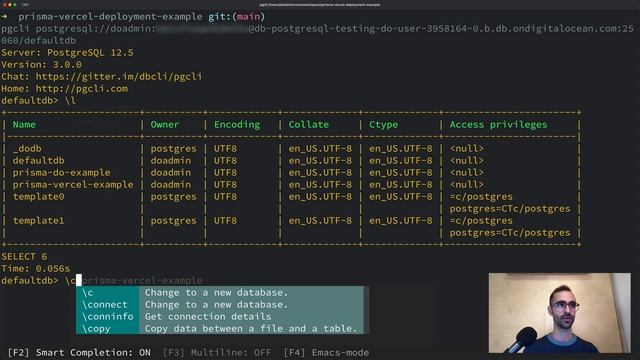Click the Collate column header
This screenshot has height=360, width=640.
309,124
